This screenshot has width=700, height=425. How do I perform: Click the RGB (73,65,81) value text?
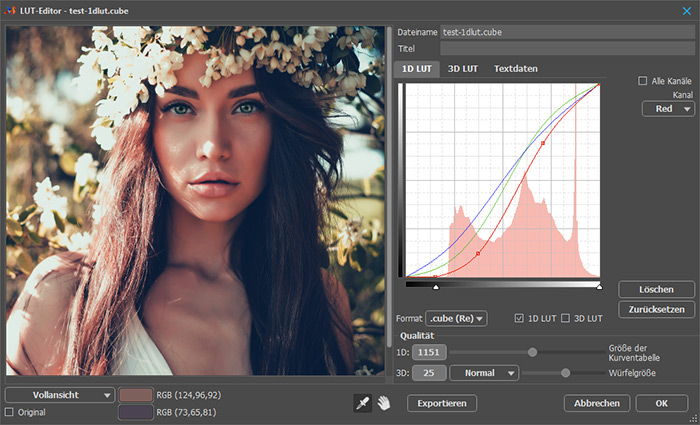pos(186,412)
